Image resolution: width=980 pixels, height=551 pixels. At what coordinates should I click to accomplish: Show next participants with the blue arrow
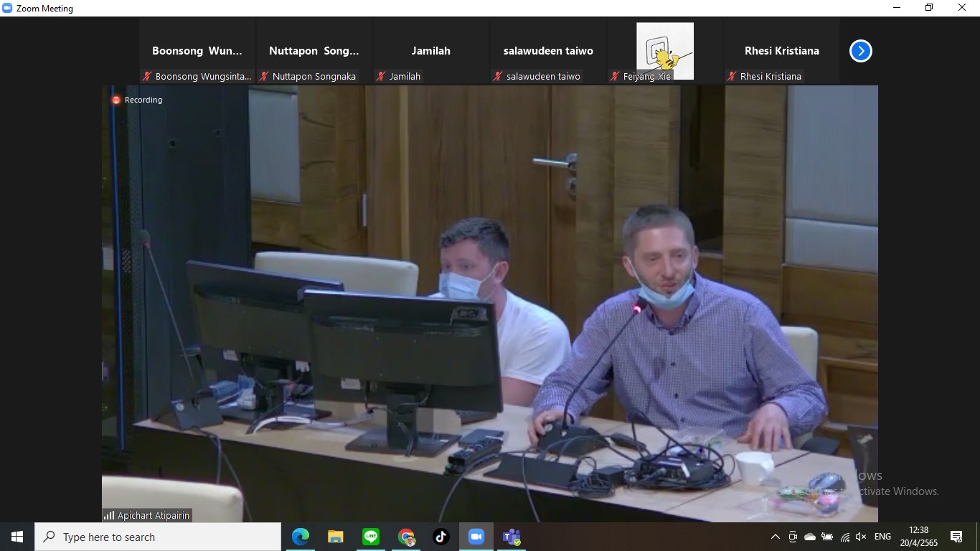(860, 51)
